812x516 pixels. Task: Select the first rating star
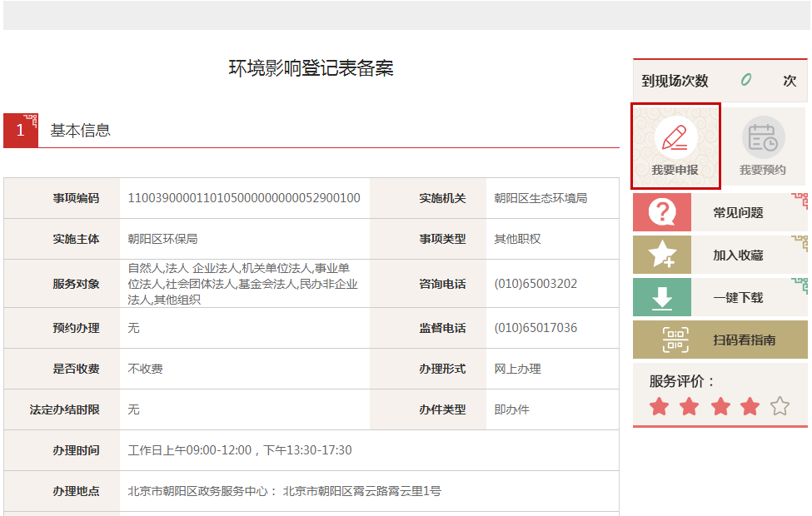point(659,406)
